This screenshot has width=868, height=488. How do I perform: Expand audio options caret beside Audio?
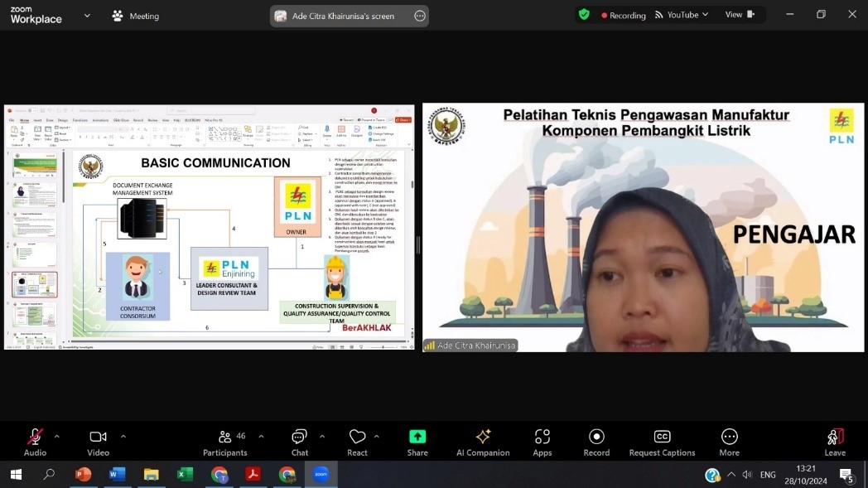point(56,437)
